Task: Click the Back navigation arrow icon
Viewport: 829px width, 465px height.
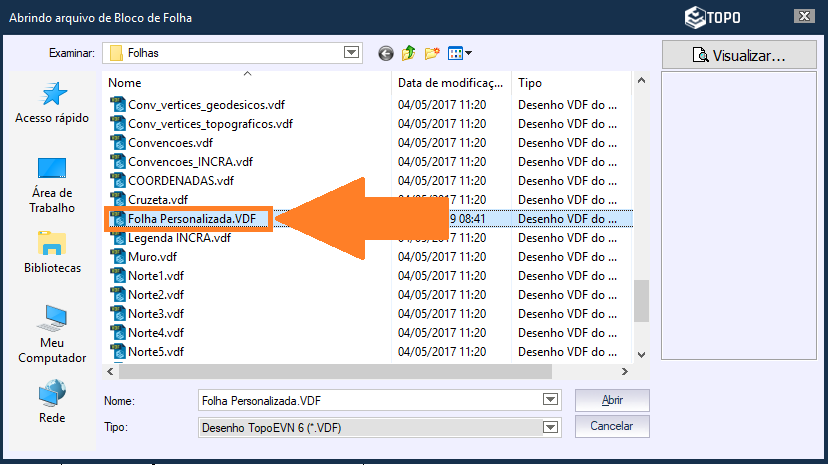Action: pos(386,53)
